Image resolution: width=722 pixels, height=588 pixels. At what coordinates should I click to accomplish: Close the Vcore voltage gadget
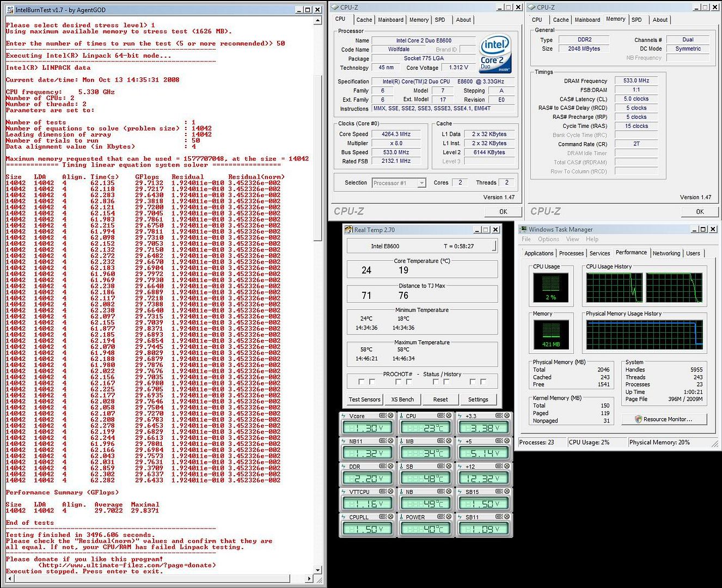pyautogui.click(x=390, y=416)
